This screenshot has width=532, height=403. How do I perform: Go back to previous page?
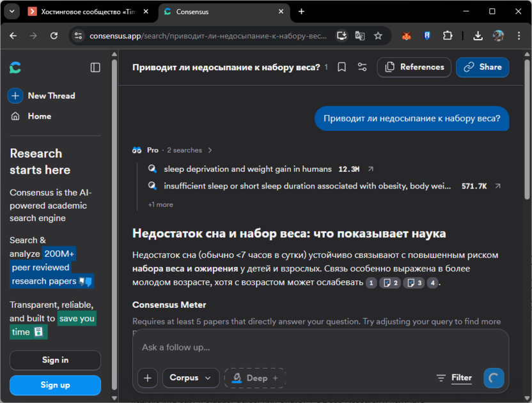(13, 36)
